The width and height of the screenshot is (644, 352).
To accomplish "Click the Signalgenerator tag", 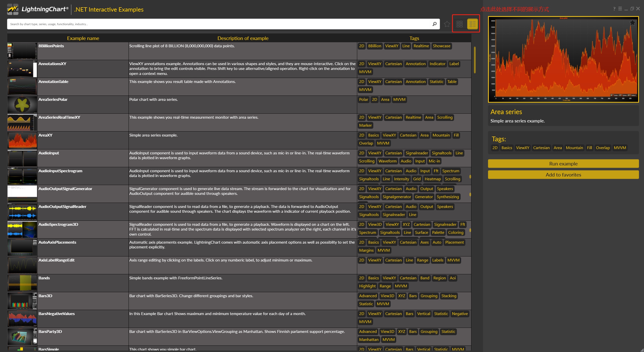I will point(397,197).
